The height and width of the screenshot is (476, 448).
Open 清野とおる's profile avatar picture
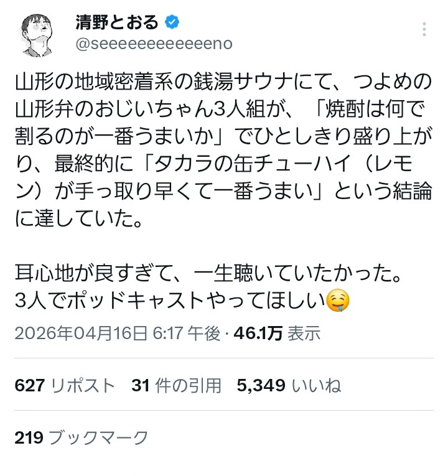[37, 33]
